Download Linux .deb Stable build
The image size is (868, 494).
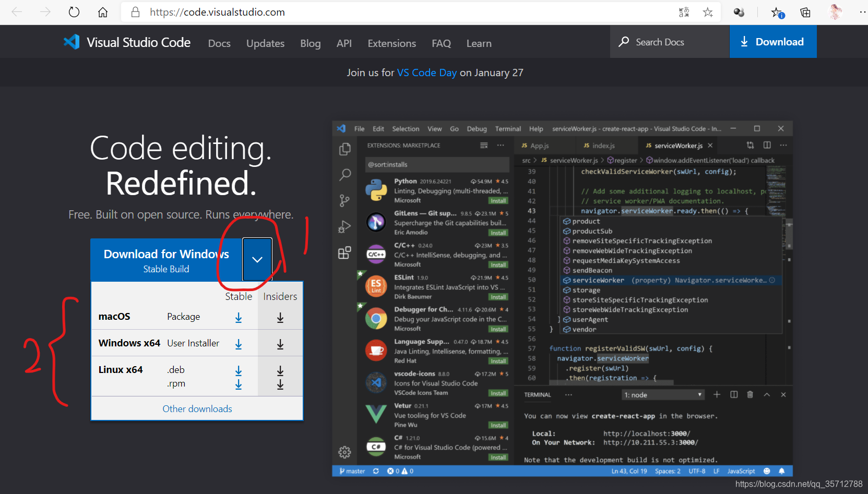coord(239,370)
